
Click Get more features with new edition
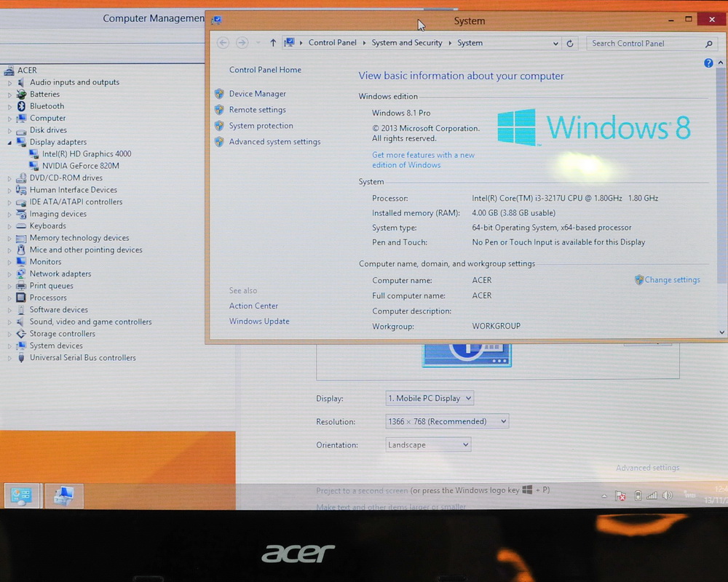pos(423,160)
